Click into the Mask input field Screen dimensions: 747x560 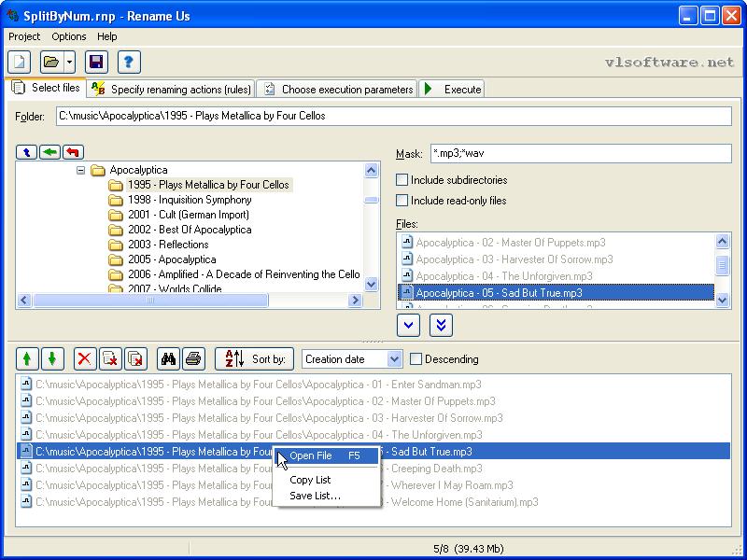[x=579, y=153]
